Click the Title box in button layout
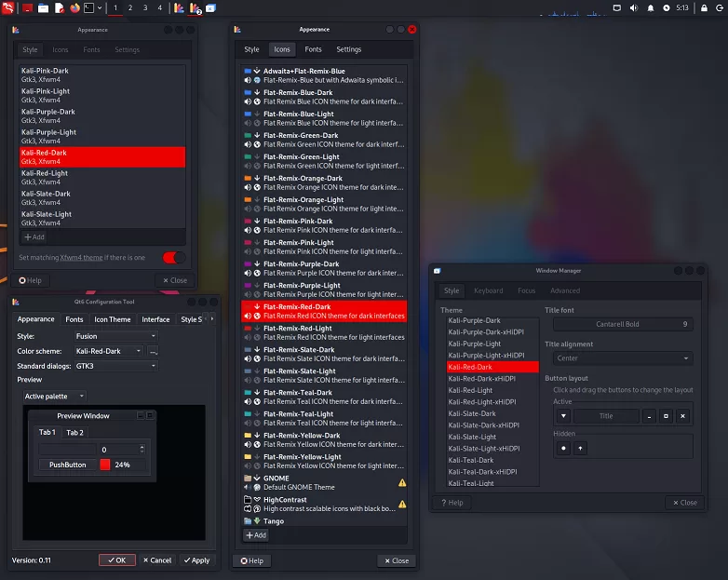Screen dimensions: 728x580 pos(606,416)
